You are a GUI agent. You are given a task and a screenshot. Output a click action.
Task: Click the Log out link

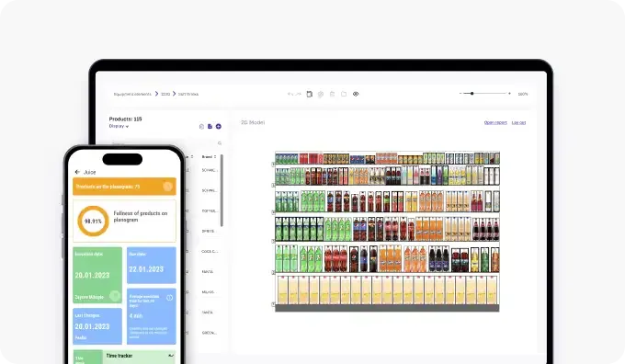pos(518,122)
